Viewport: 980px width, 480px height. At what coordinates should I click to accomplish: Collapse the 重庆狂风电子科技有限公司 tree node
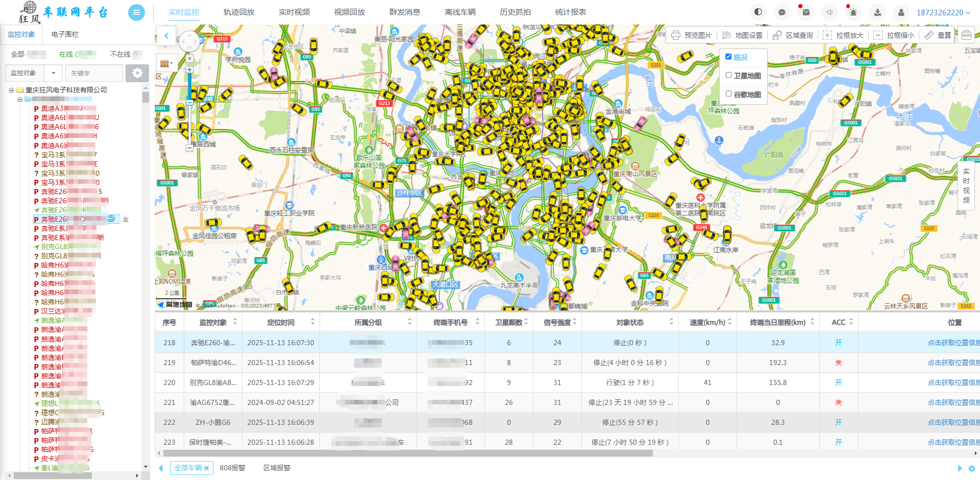[11, 90]
